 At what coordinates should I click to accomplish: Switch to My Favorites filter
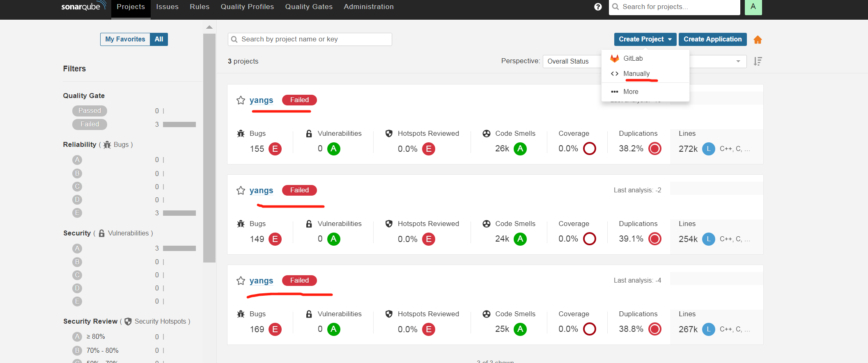click(125, 39)
